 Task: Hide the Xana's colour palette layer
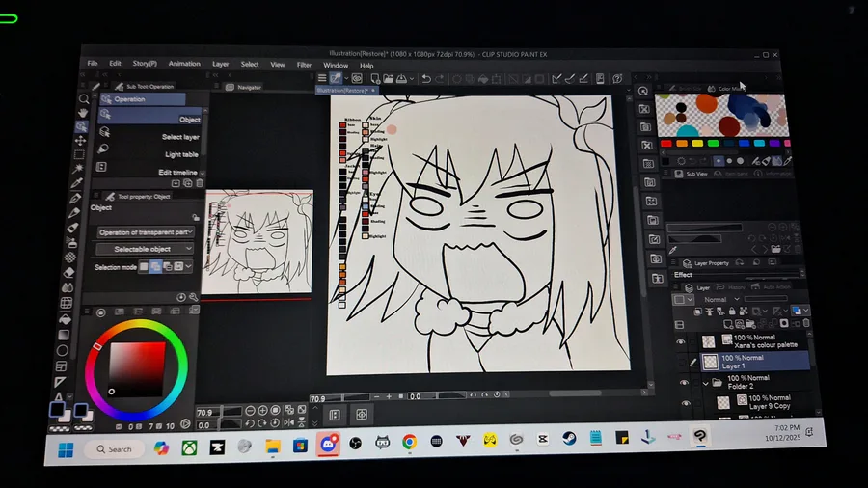tap(681, 342)
